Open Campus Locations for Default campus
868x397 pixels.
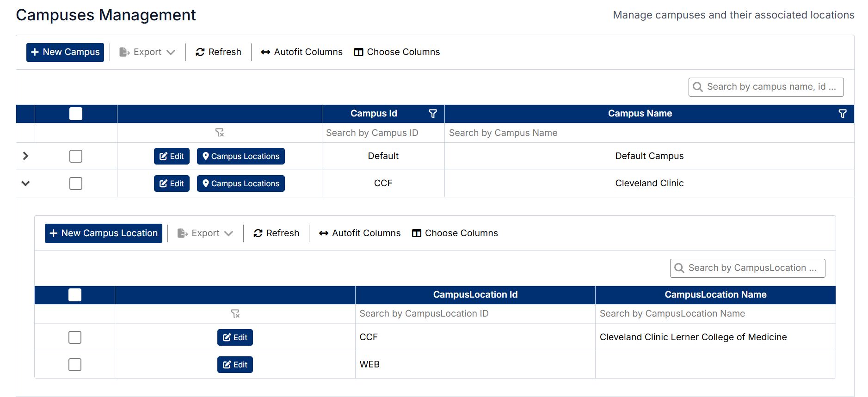240,156
